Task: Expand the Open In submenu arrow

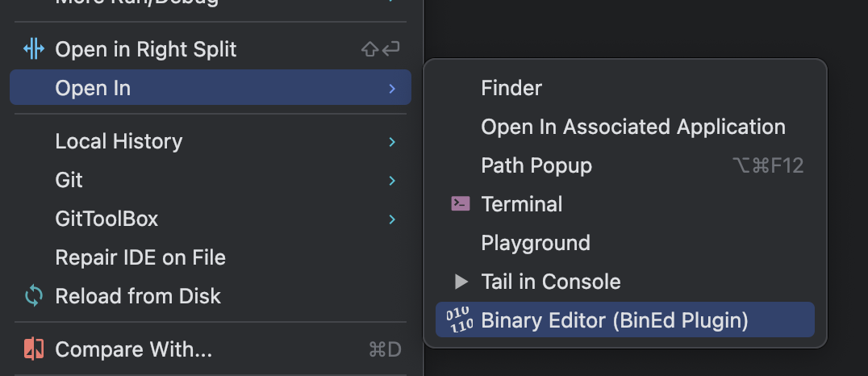Action: pyautogui.click(x=392, y=88)
